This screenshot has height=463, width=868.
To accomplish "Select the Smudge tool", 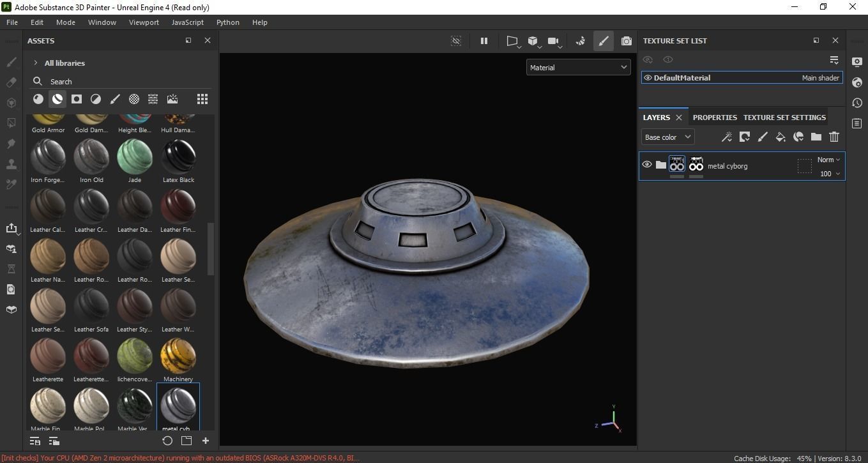I will pyautogui.click(x=11, y=144).
